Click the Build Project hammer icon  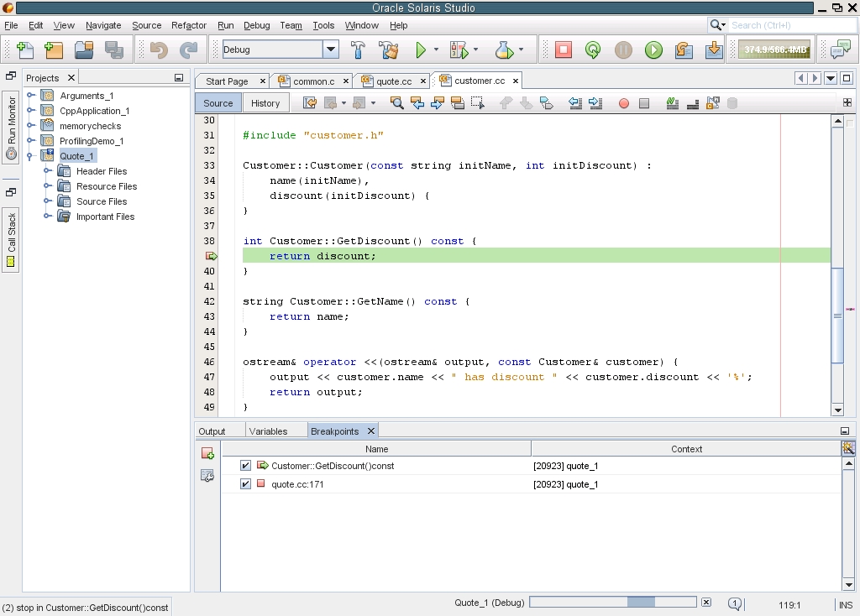point(358,50)
